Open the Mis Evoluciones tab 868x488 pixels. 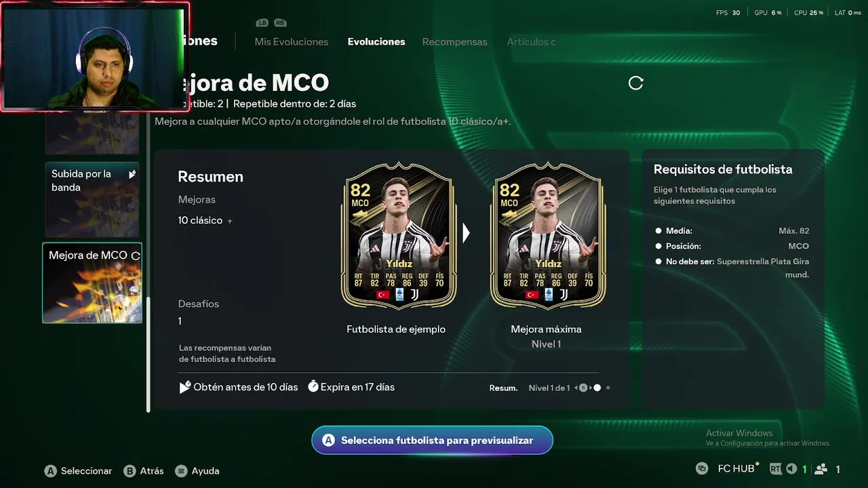(x=292, y=42)
